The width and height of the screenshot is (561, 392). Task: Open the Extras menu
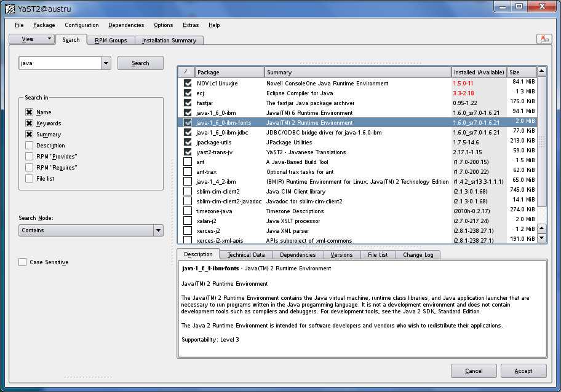(x=191, y=25)
